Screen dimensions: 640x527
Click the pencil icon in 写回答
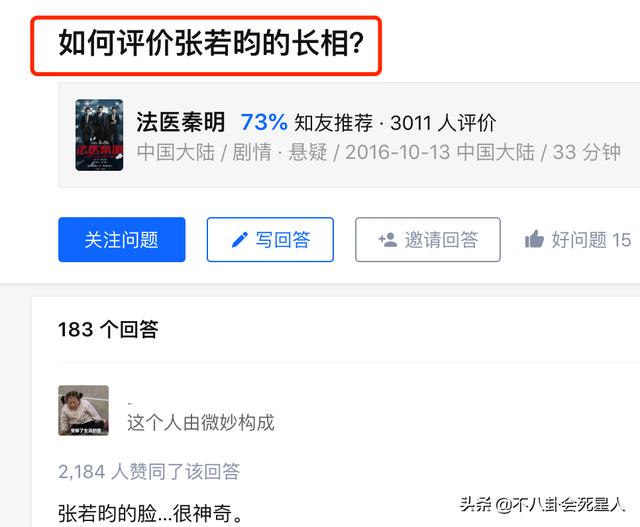pos(240,240)
